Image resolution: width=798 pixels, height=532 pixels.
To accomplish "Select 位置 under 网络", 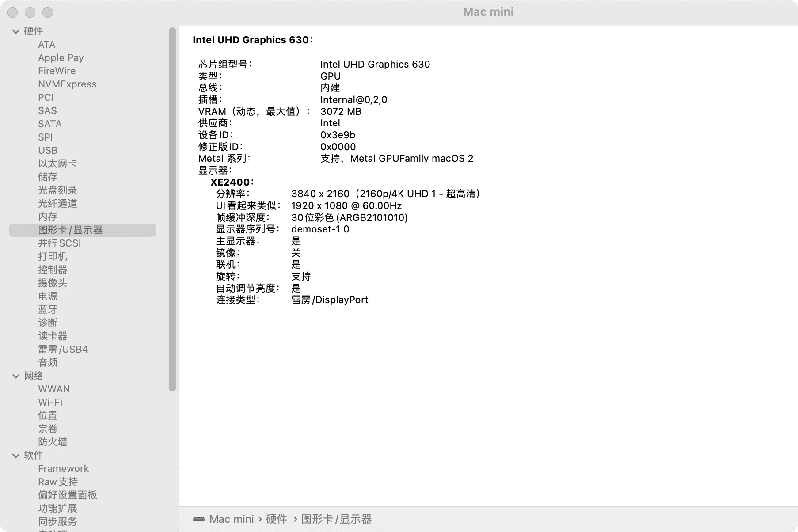I will tap(48, 416).
